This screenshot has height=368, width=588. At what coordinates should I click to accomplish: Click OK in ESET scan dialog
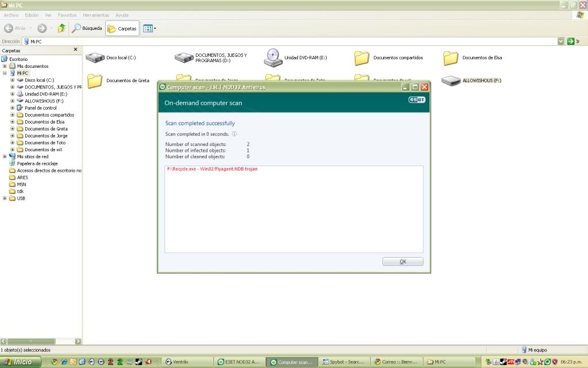tap(403, 262)
